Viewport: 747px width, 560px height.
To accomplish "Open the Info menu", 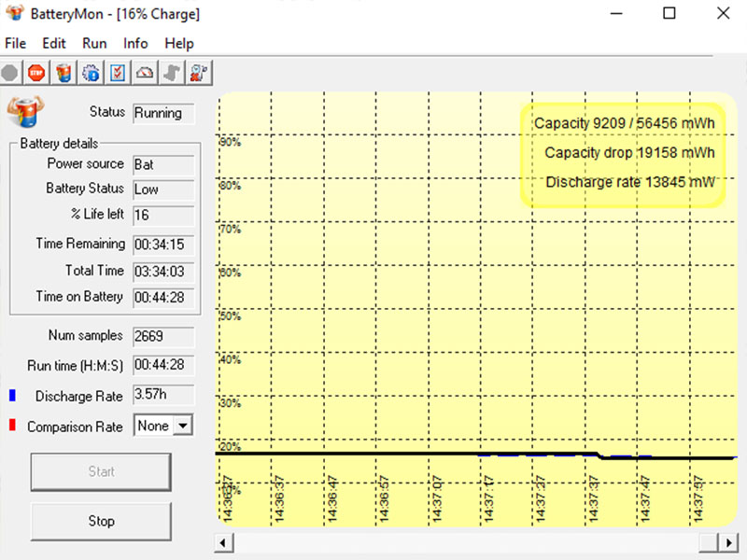I will coord(135,43).
